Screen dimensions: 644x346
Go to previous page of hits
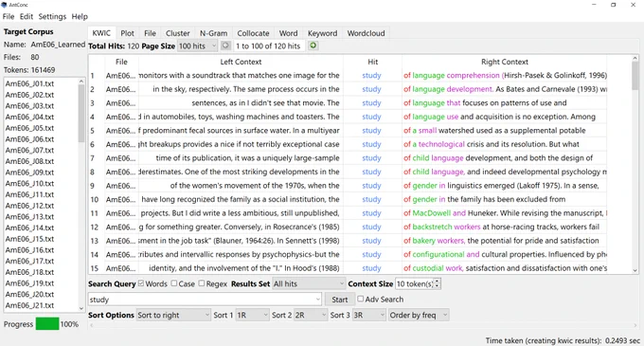tap(225, 46)
